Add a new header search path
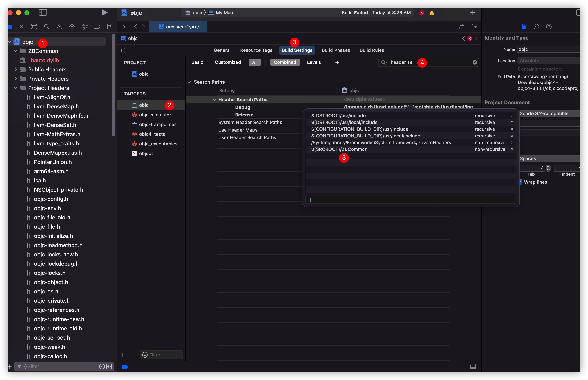 [310, 200]
